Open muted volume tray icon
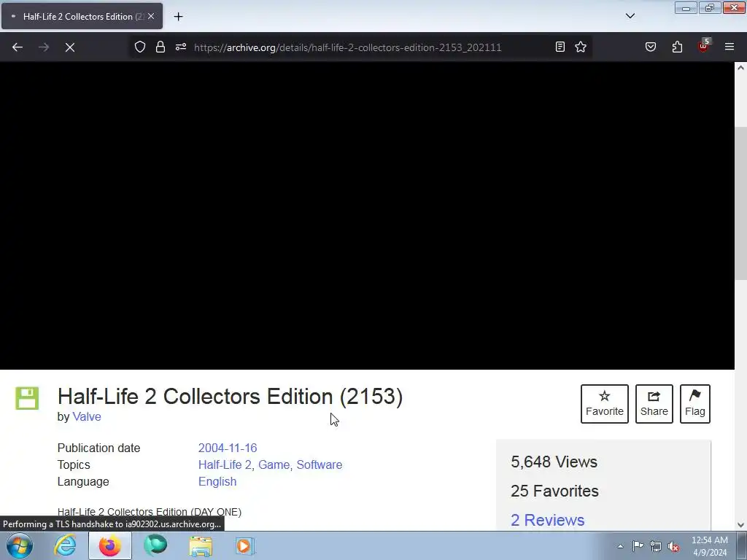Viewport: 747px width, 560px height. click(x=673, y=546)
